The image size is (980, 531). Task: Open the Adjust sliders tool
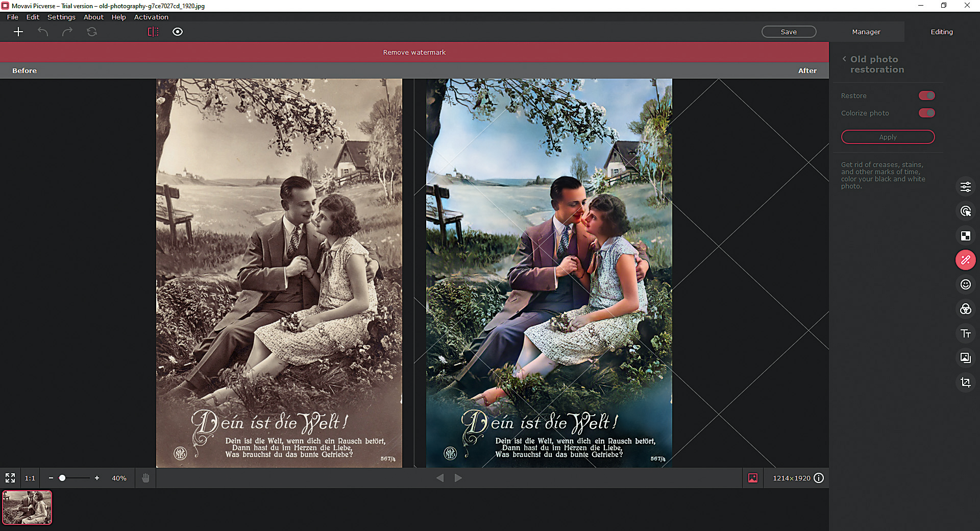[965, 187]
